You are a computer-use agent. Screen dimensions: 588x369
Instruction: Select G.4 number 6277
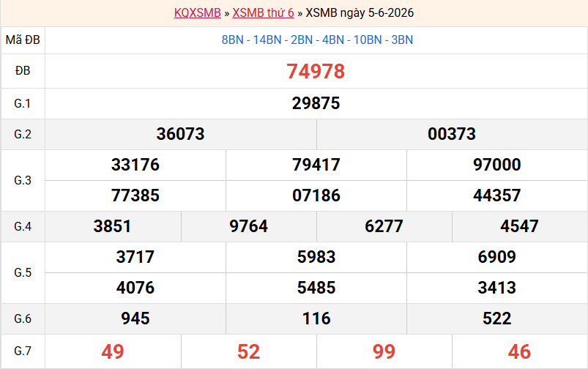click(384, 226)
